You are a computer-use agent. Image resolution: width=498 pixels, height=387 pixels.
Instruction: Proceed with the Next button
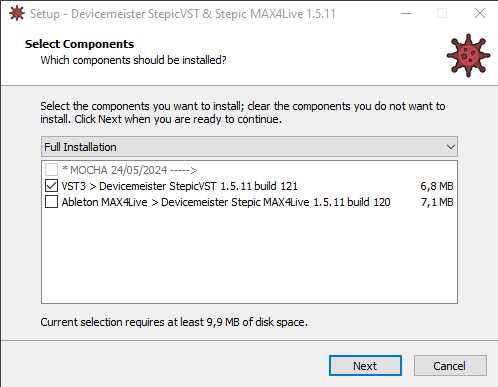(x=365, y=366)
